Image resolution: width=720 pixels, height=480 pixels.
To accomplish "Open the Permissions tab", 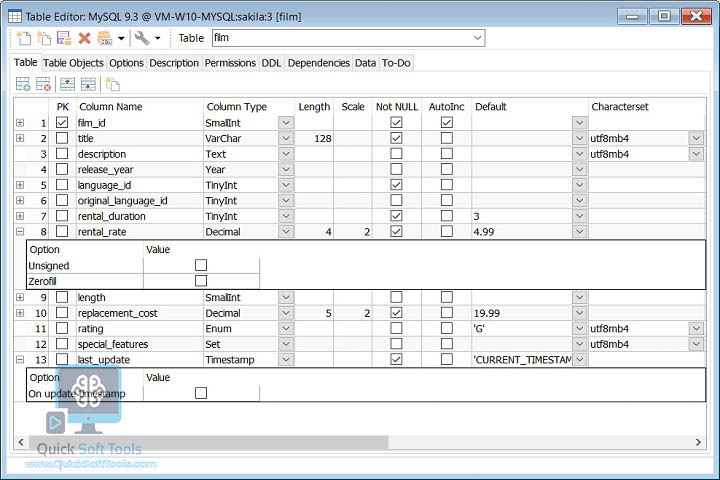I will pos(230,63).
